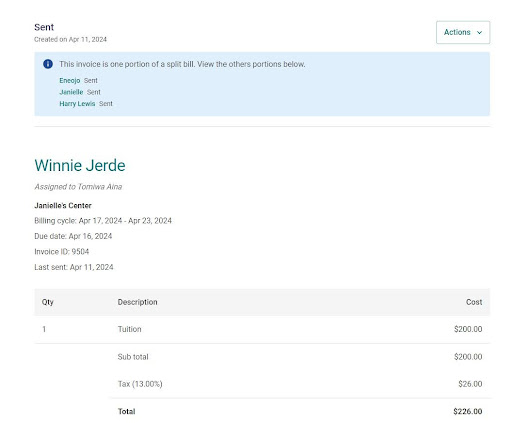Click the Tuition row $200.00 cost
The height and width of the screenshot is (423, 512).
click(468, 329)
